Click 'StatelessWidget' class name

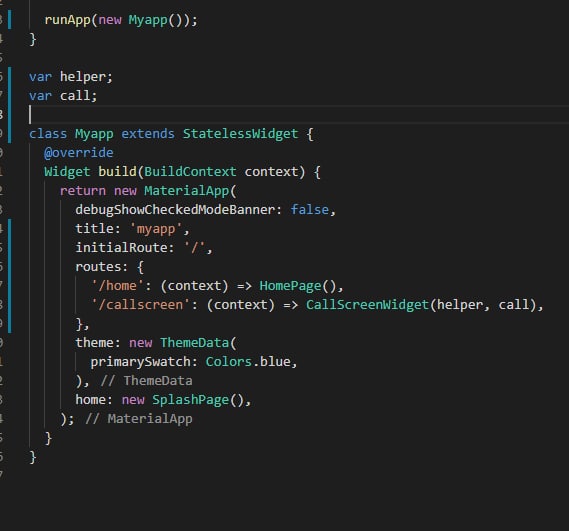240,134
